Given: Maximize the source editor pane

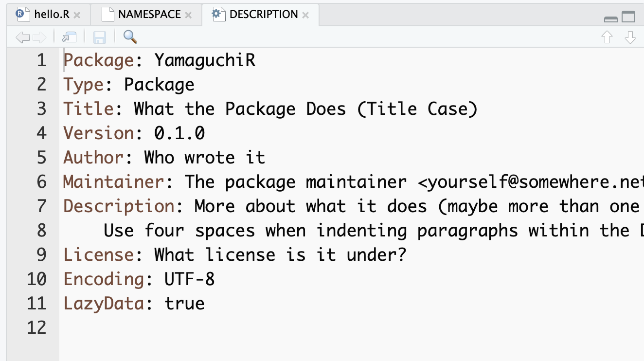Looking at the screenshot, I should point(628,17).
